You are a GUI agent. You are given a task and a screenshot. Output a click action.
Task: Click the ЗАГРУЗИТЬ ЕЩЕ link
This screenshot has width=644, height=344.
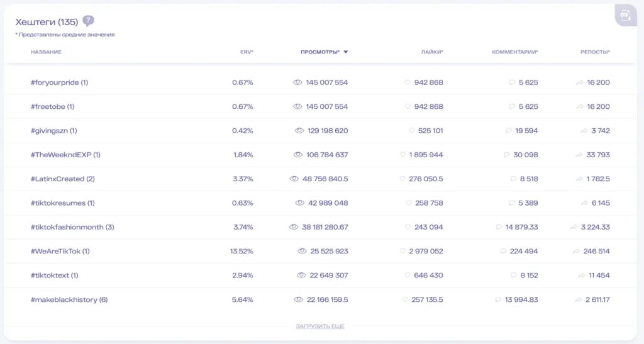[x=320, y=326]
